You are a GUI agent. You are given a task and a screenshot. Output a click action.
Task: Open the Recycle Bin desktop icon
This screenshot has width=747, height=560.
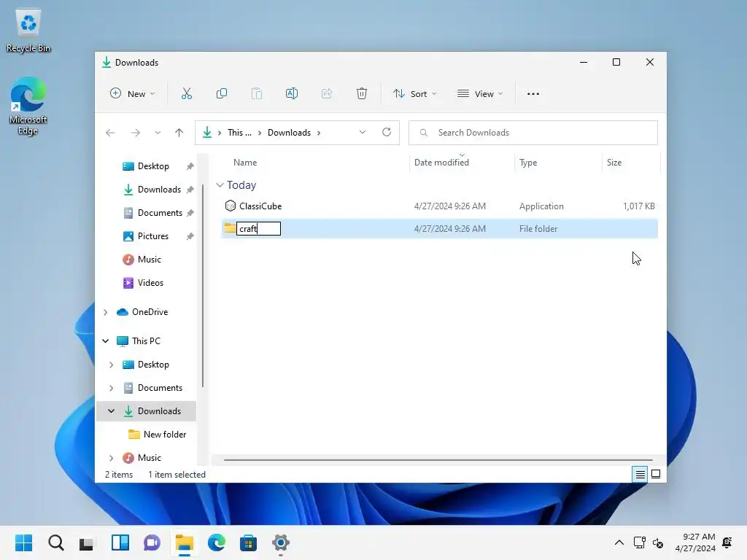pyautogui.click(x=28, y=31)
